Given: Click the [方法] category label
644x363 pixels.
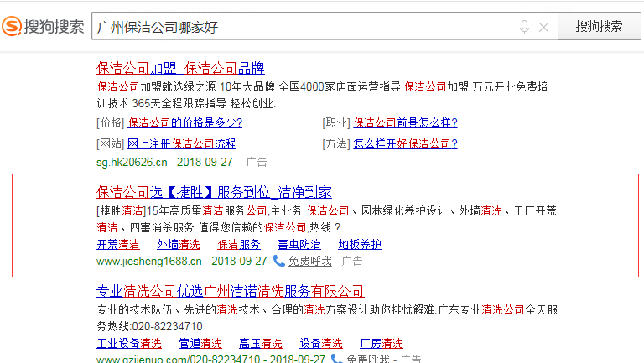Looking at the screenshot, I should [x=336, y=143].
